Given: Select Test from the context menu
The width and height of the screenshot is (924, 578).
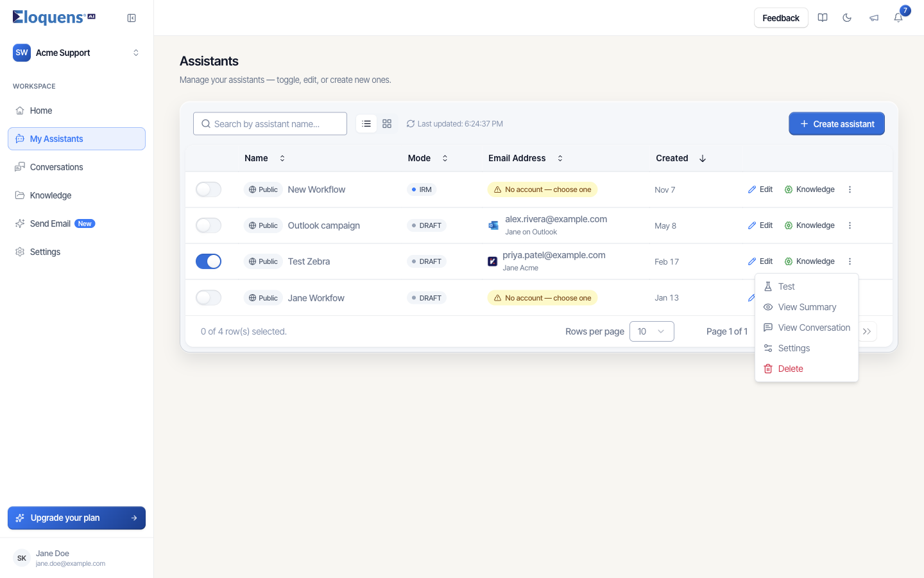Looking at the screenshot, I should [807, 286].
